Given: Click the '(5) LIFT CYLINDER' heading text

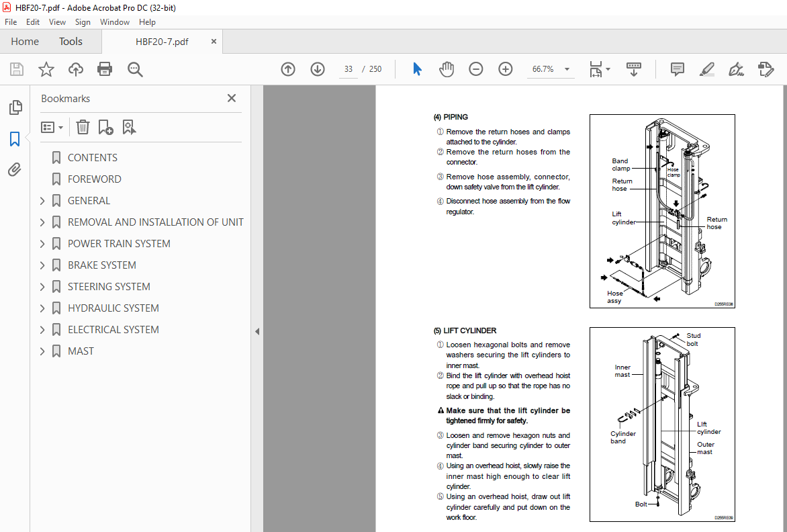Looking at the screenshot, I should click(465, 330).
